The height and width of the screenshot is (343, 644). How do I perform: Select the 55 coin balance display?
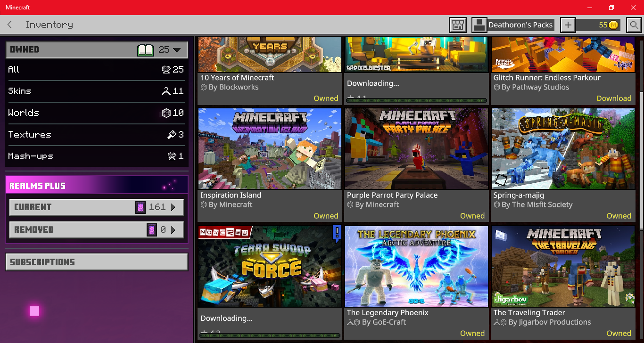point(598,25)
